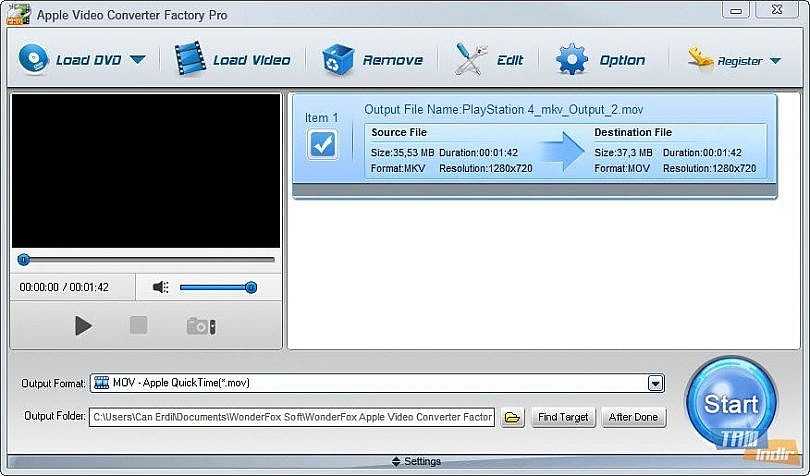Screen dimensions: 810x476
Task: Browse output folder with folder icon
Action: [x=512, y=417]
